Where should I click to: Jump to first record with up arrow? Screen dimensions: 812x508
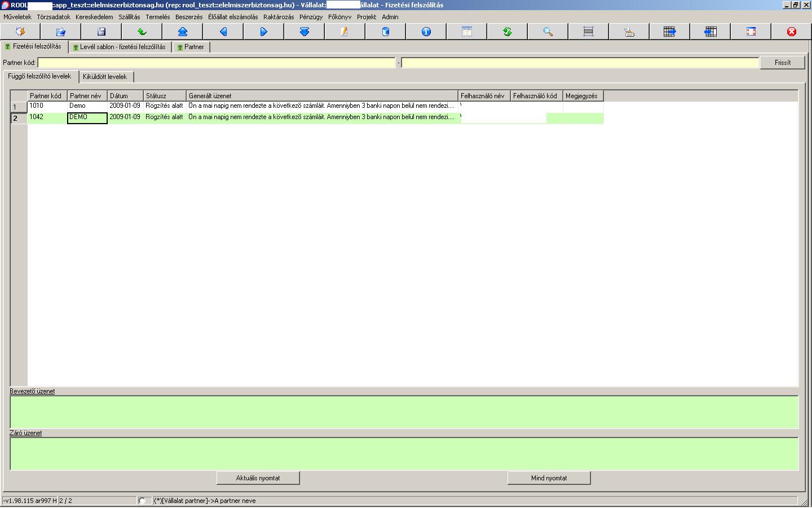pyautogui.click(x=183, y=32)
